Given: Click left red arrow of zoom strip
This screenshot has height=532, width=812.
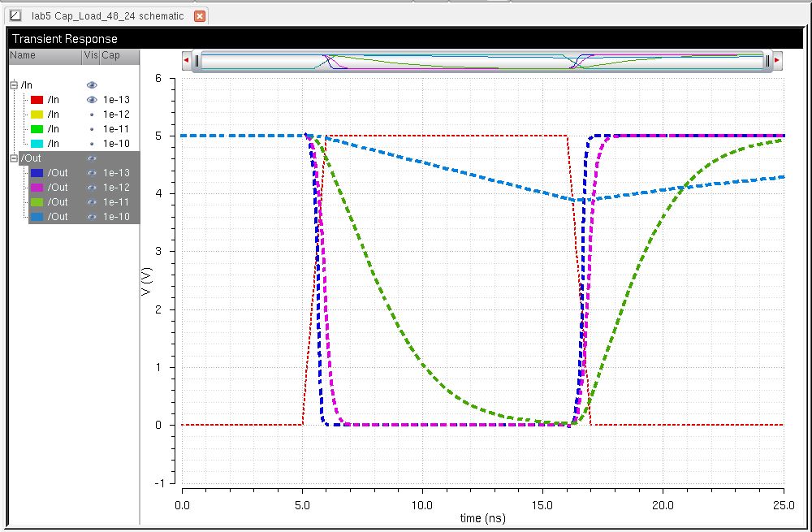Looking at the screenshot, I should [x=186, y=61].
